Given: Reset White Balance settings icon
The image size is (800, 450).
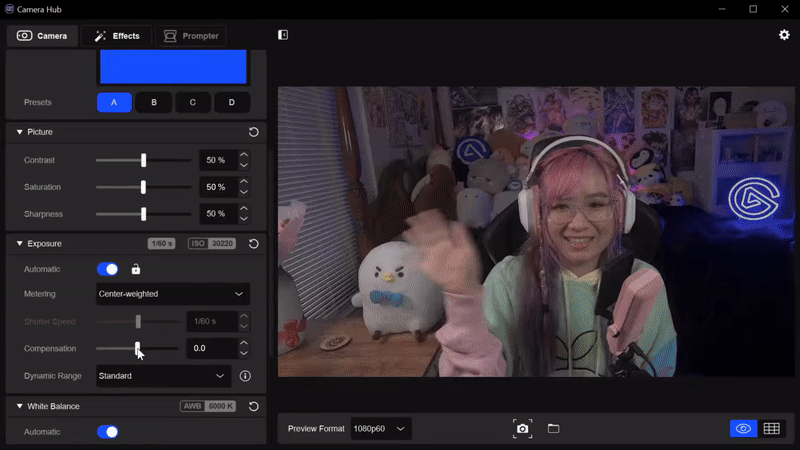Looking at the screenshot, I should (254, 407).
